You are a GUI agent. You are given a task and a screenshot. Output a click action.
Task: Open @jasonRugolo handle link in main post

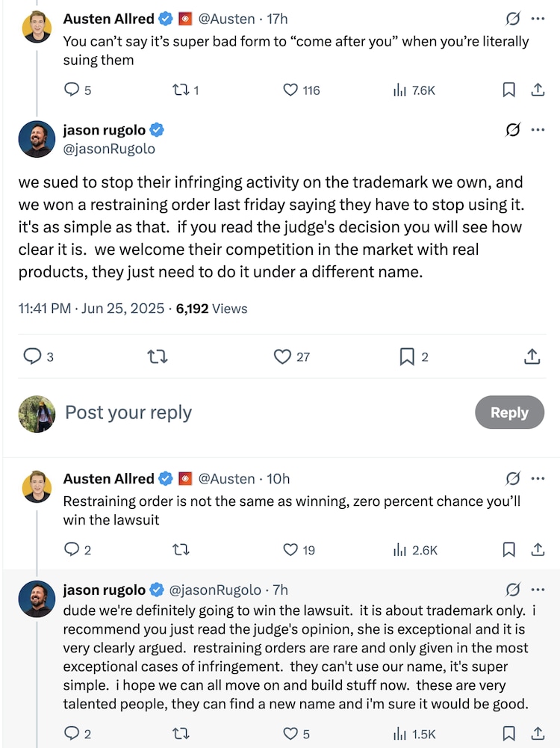109,149
